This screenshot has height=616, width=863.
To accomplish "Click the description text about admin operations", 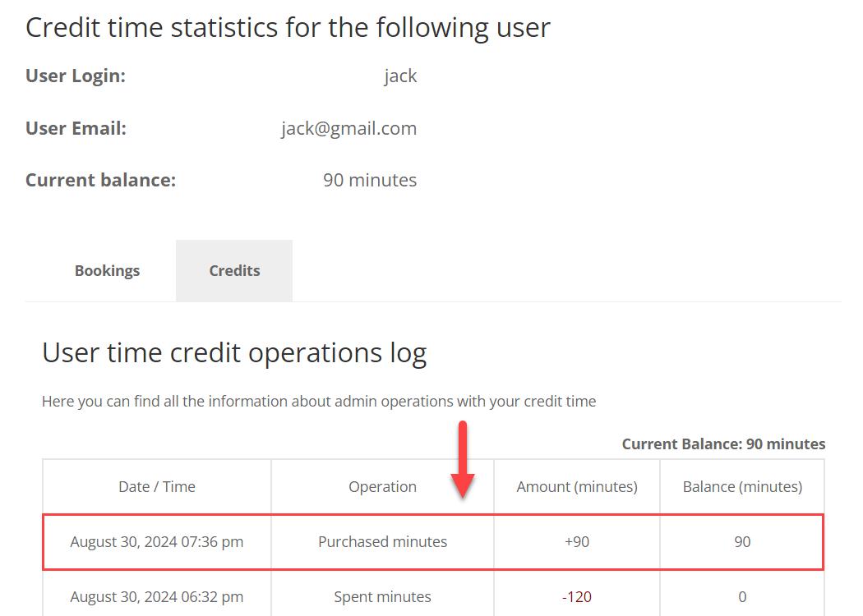I will tap(319, 402).
